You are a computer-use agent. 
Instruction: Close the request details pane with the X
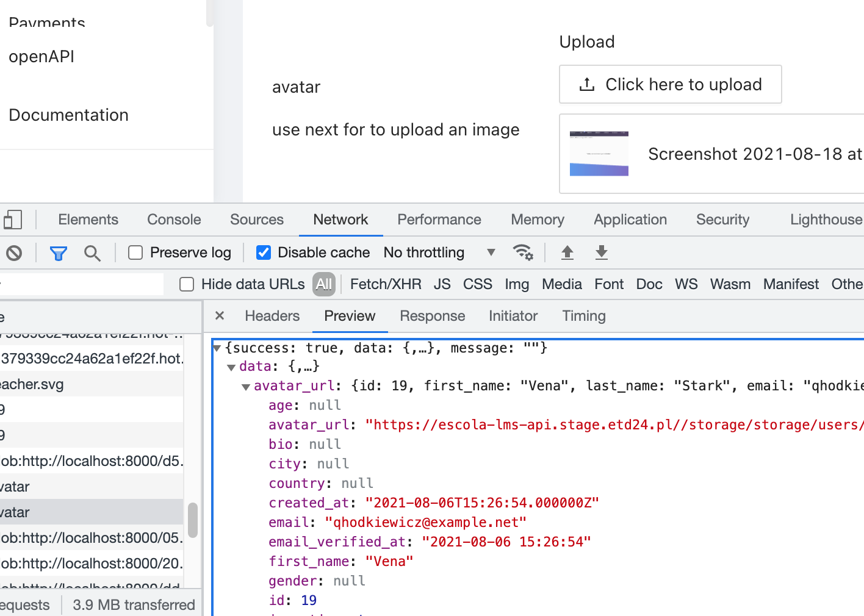[x=220, y=316]
